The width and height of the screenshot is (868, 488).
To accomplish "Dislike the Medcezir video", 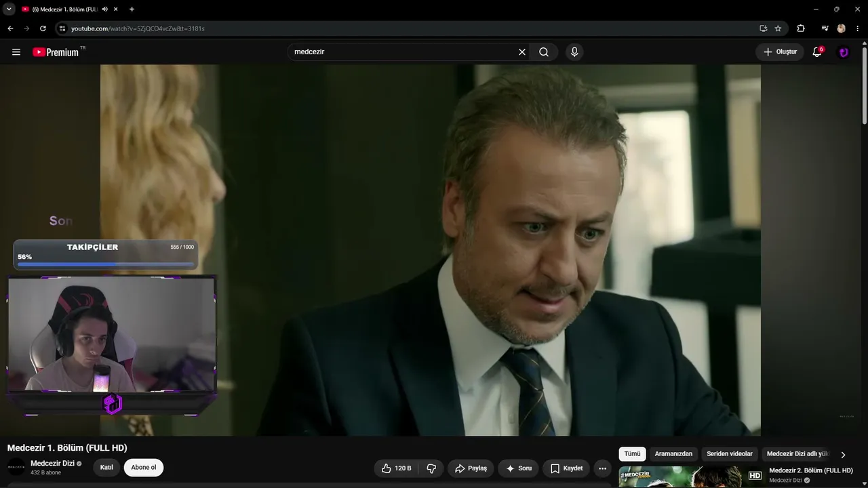I will click(431, 468).
